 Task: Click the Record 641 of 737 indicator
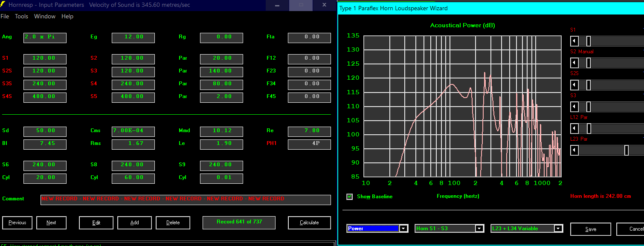(x=239, y=223)
